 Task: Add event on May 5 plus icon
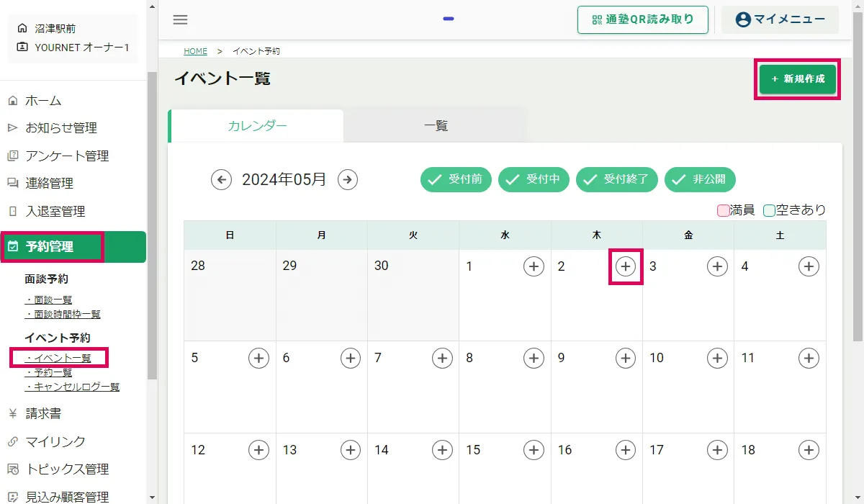258,358
